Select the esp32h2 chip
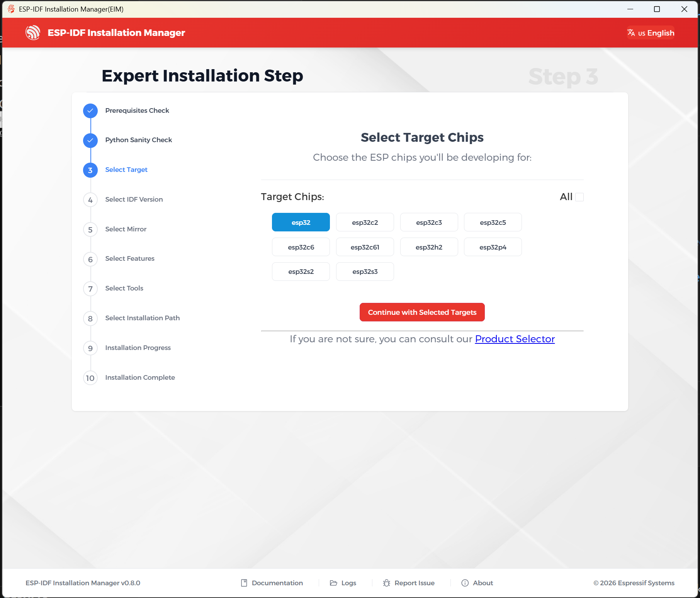 [429, 247]
